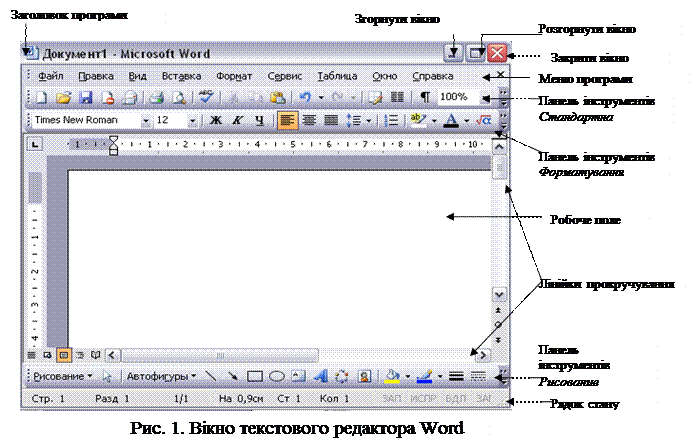Click the next page double-arrow button
692x444 pixels.
click(x=498, y=340)
